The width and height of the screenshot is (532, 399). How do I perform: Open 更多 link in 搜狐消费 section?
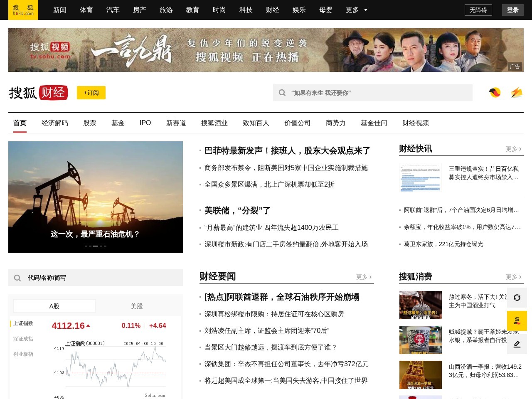513,277
